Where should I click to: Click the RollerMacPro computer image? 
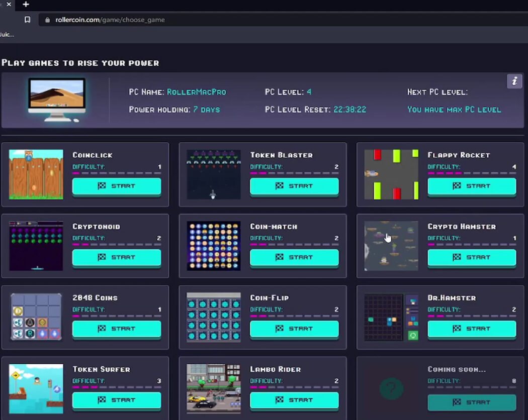point(56,99)
